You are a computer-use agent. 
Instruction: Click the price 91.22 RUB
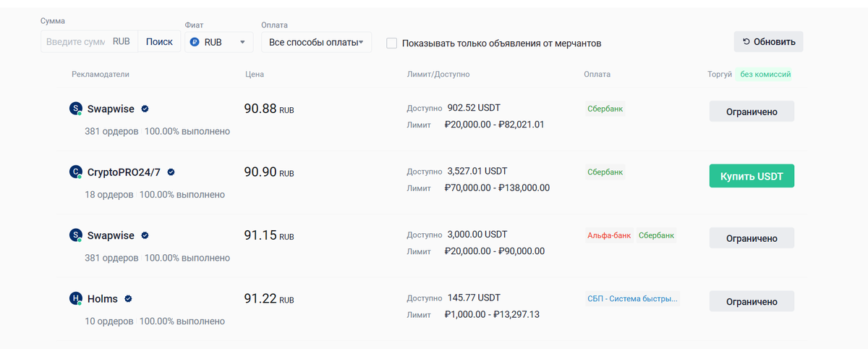point(269,298)
